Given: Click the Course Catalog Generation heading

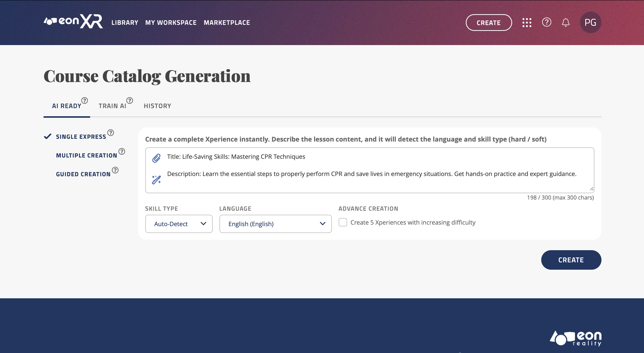Looking at the screenshot, I should (x=147, y=76).
